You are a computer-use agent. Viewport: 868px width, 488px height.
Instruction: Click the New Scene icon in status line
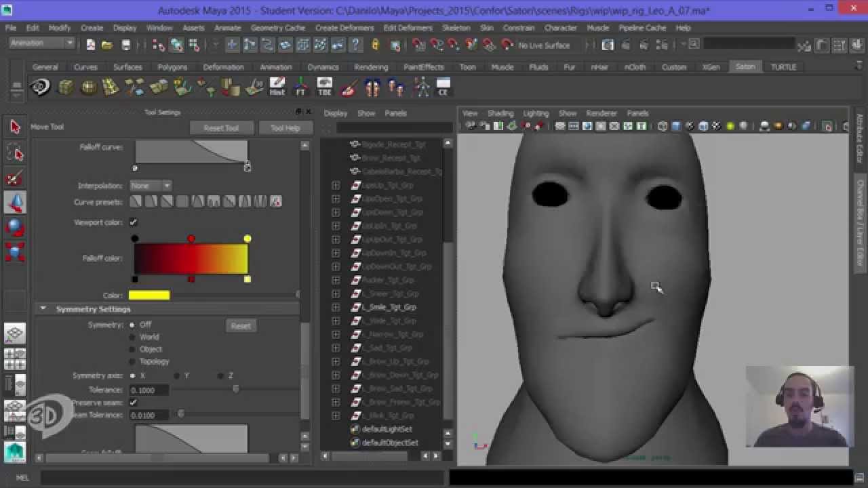tap(90, 45)
